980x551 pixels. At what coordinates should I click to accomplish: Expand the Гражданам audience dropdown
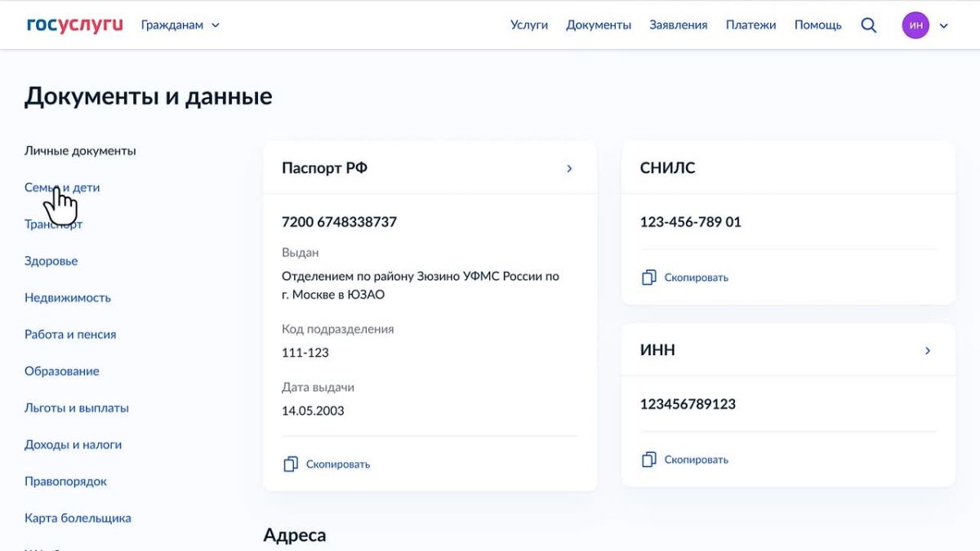[180, 25]
